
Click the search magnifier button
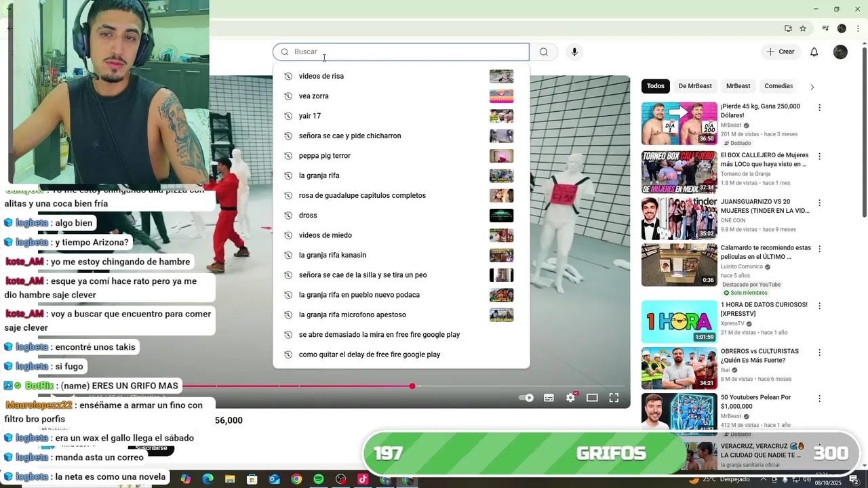[x=543, y=52]
